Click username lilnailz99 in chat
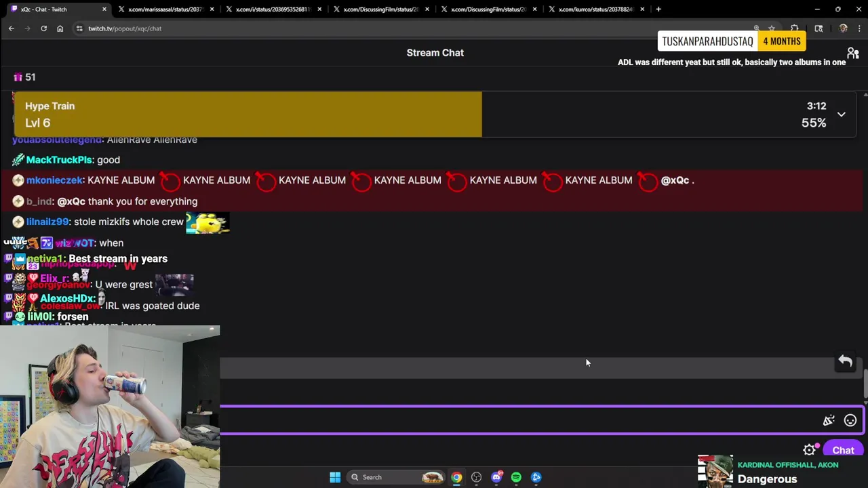This screenshot has height=488, width=868. 47,222
